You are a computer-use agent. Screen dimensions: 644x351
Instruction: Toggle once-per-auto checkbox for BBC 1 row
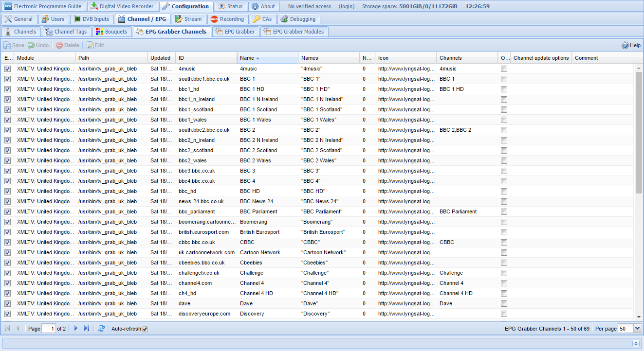504,79
